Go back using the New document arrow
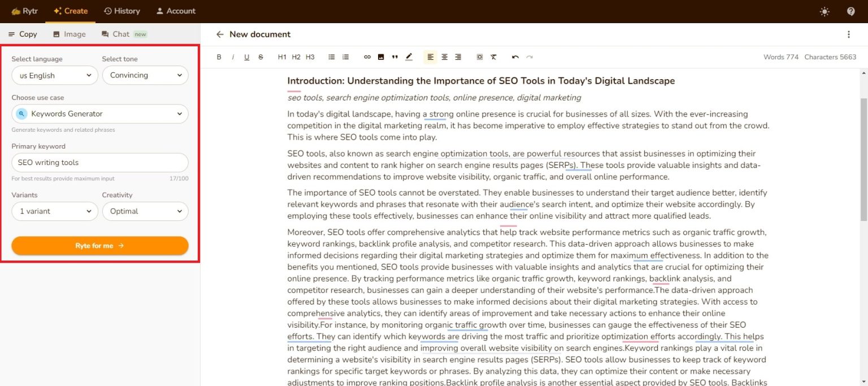This screenshot has width=868, height=386. (x=220, y=34)
